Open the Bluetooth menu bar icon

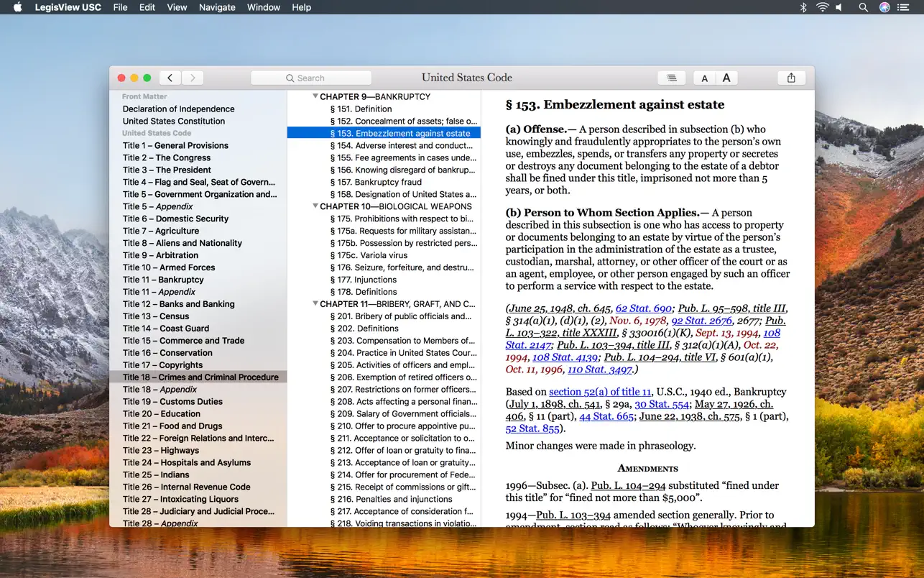803,7
